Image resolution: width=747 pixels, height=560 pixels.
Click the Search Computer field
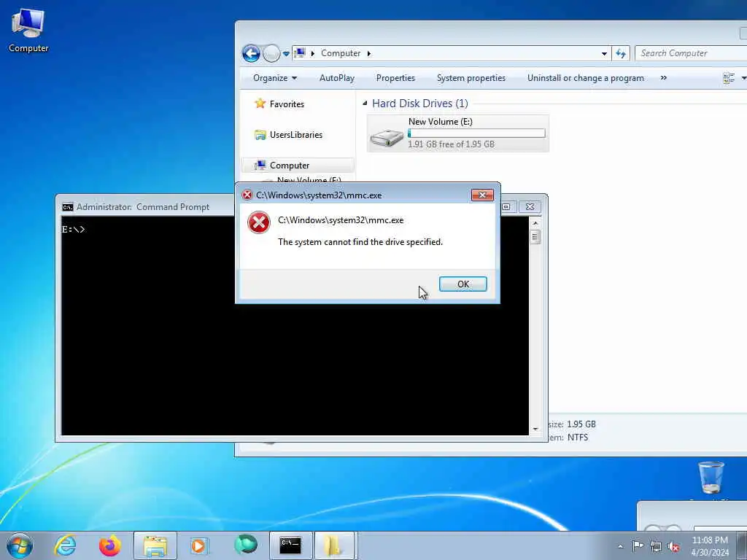tap(691, 53)
